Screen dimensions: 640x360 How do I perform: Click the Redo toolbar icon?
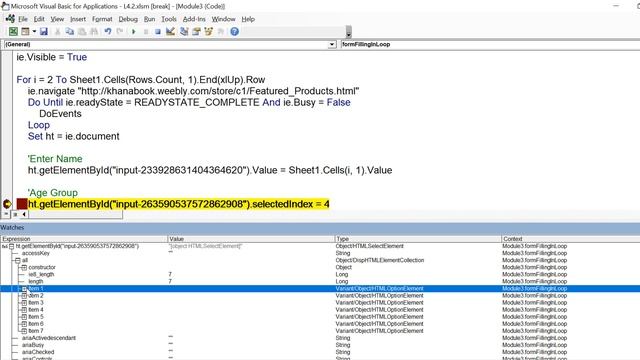pos(120,31)
